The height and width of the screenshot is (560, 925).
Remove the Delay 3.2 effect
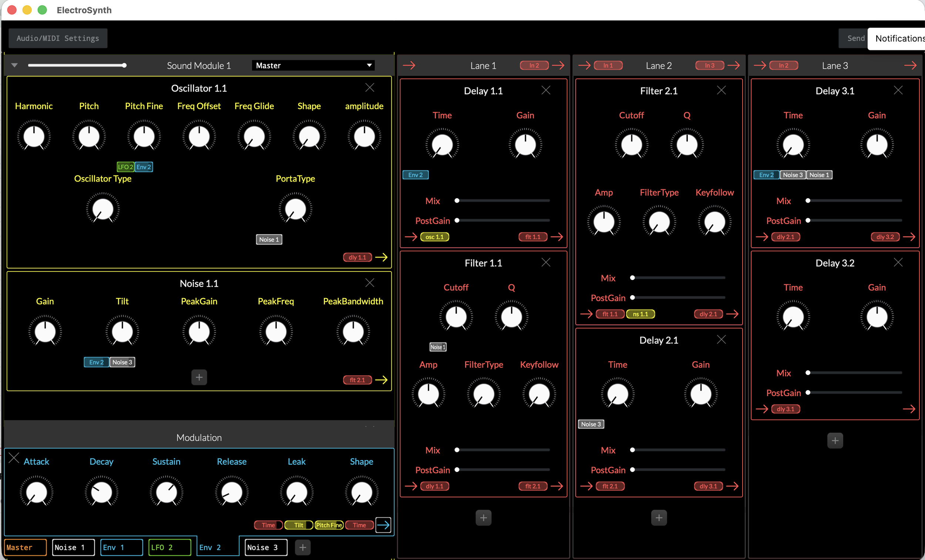click(x=898, y=262)
